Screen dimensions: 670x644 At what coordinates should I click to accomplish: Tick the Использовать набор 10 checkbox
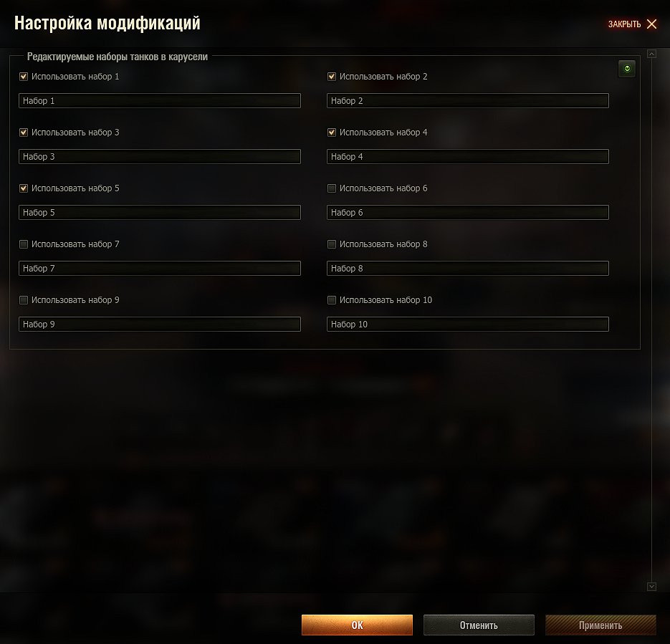332,300
